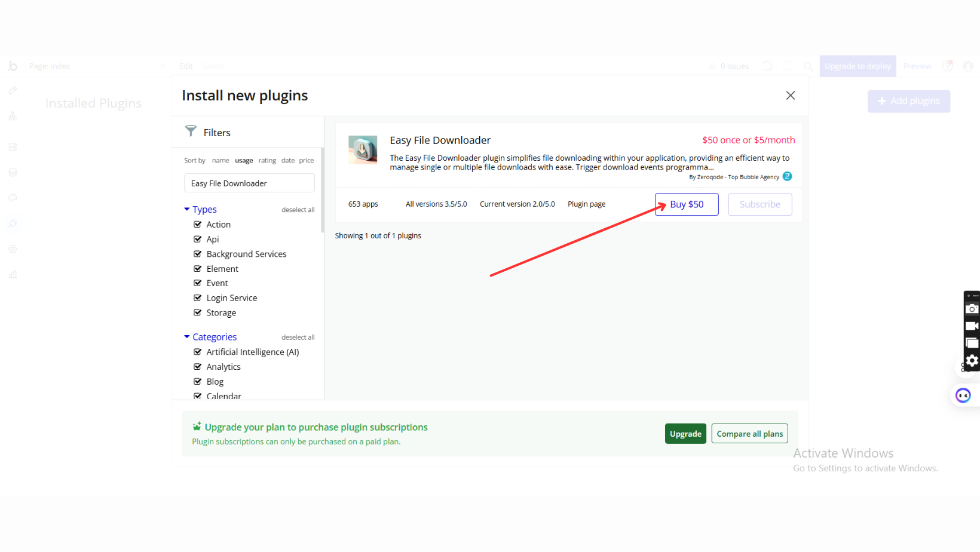
Task: Close the Install new plugins dialog
Action: [x=790, y=96]
